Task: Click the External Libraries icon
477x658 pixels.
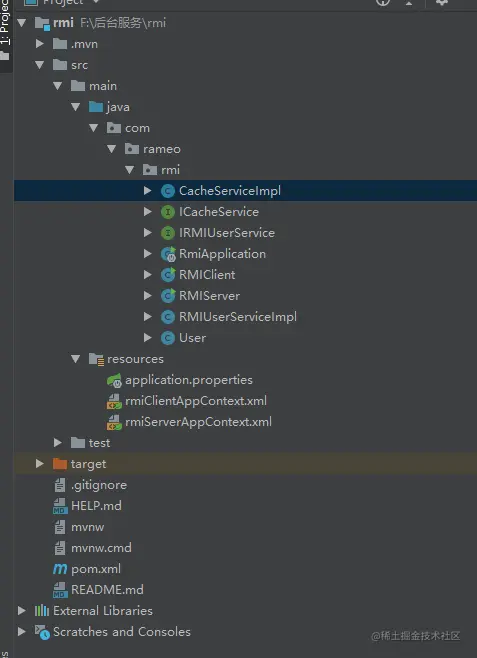Action: click(x=42, y=611)
